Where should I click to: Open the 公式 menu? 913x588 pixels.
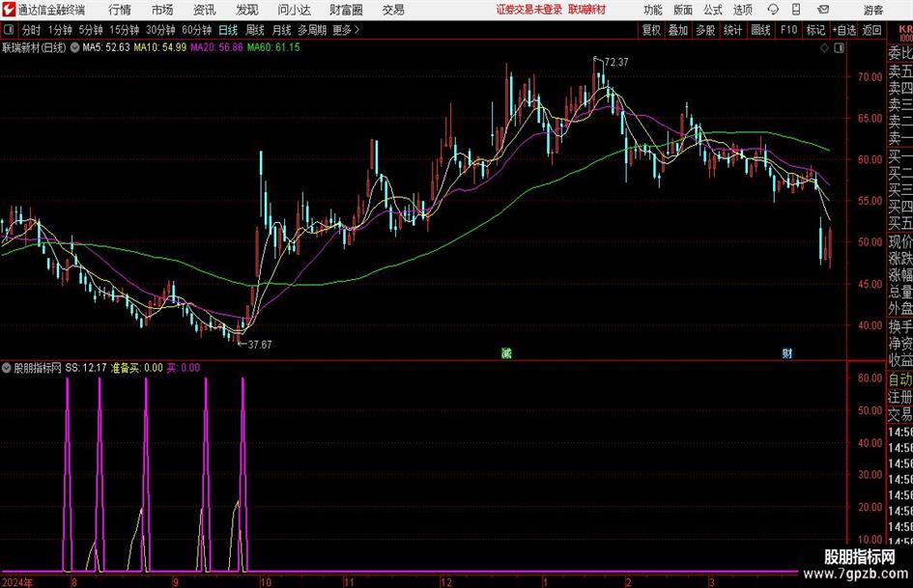pyautogui.click(x=713, y=10)
